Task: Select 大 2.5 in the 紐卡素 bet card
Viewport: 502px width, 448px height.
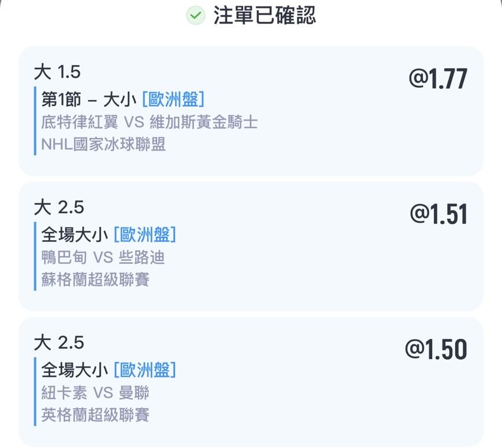Action: tap(59, 342)
